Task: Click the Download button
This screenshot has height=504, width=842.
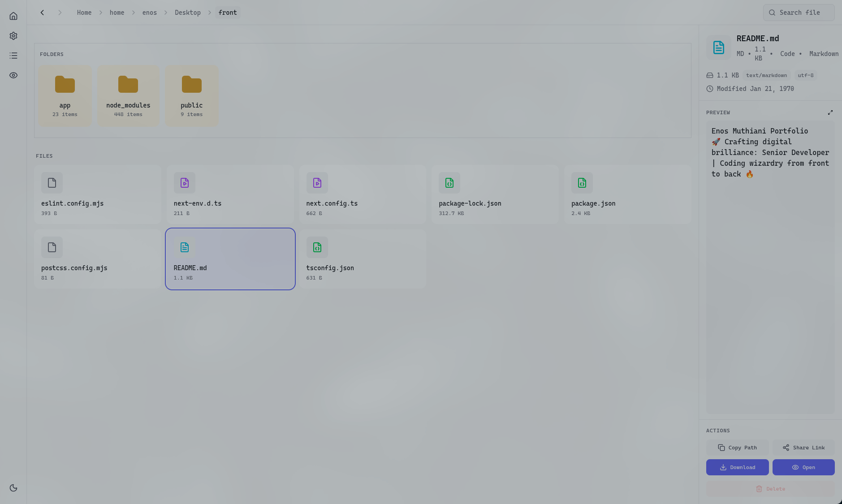Action: (x=737, y=467)
